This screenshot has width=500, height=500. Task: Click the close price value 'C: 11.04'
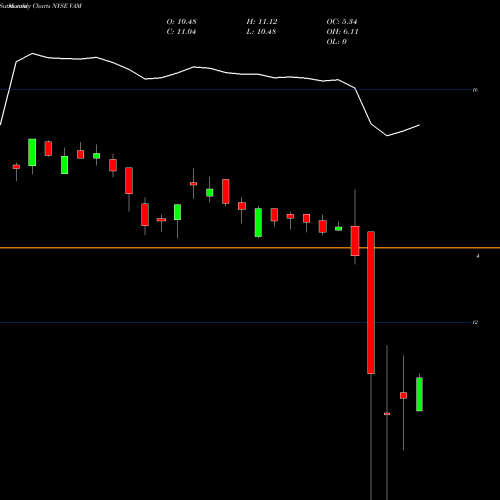click(x=181, y=32)
